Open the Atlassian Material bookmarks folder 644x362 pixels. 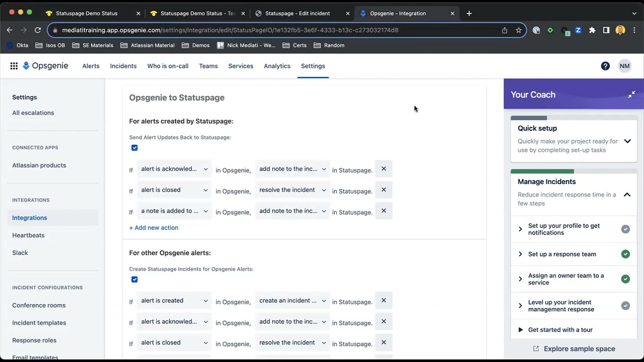tap(147, 45)
